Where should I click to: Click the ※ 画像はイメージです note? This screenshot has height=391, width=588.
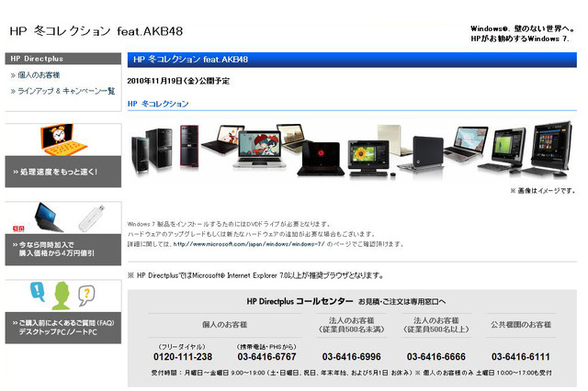click(543, 191)
